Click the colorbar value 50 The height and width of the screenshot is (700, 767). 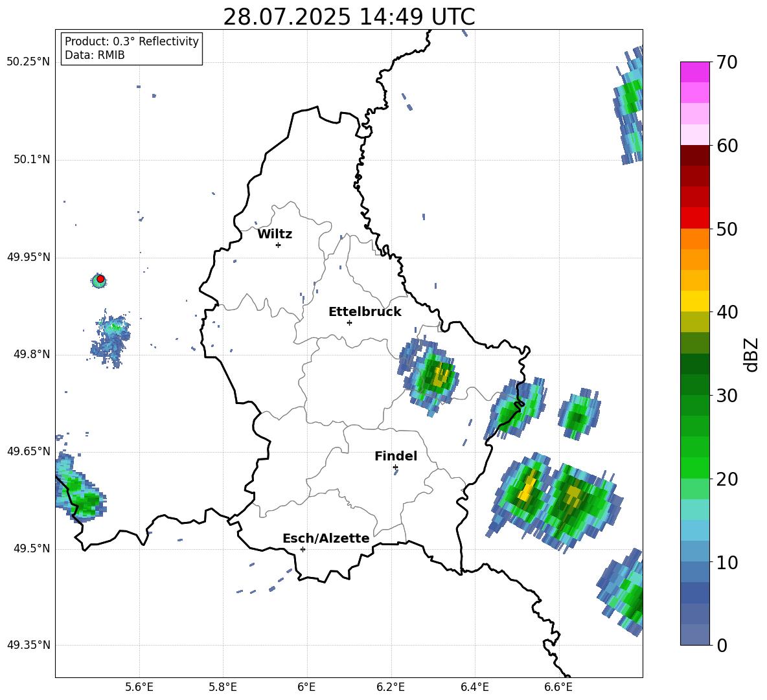[727, 229]
